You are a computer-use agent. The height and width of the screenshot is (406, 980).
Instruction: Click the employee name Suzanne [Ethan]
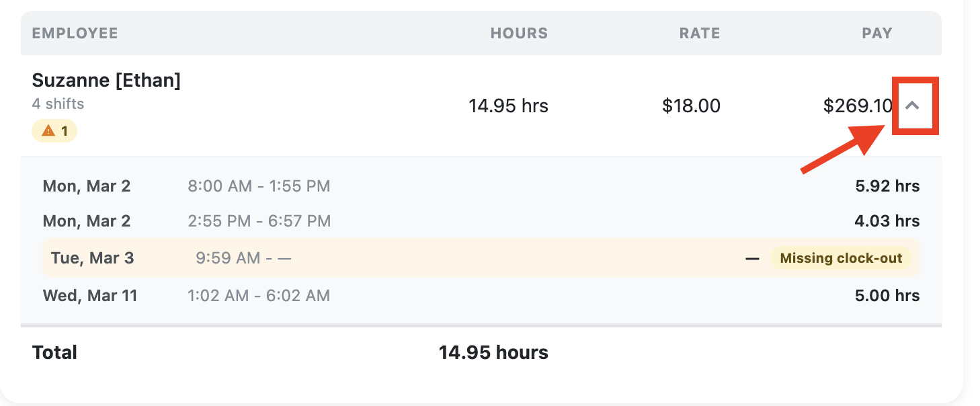106,81
